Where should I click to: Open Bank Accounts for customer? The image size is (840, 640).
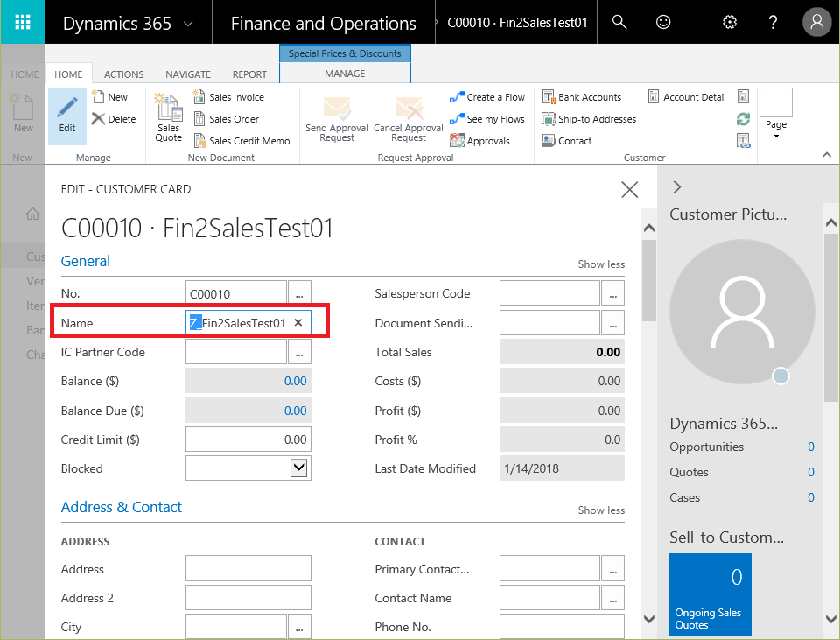pyautogui.click(x=582, y=97)
